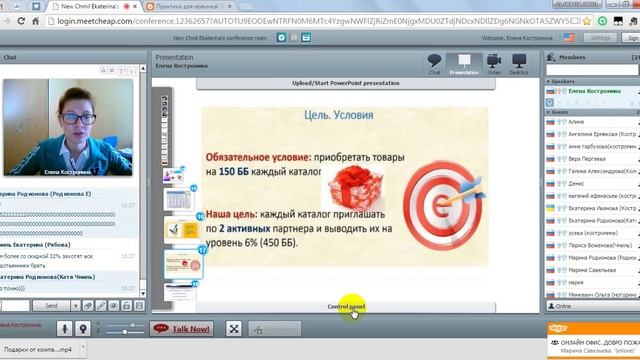
Task: Click the link icon in chat toolbar
Action: tap(101, 305)
